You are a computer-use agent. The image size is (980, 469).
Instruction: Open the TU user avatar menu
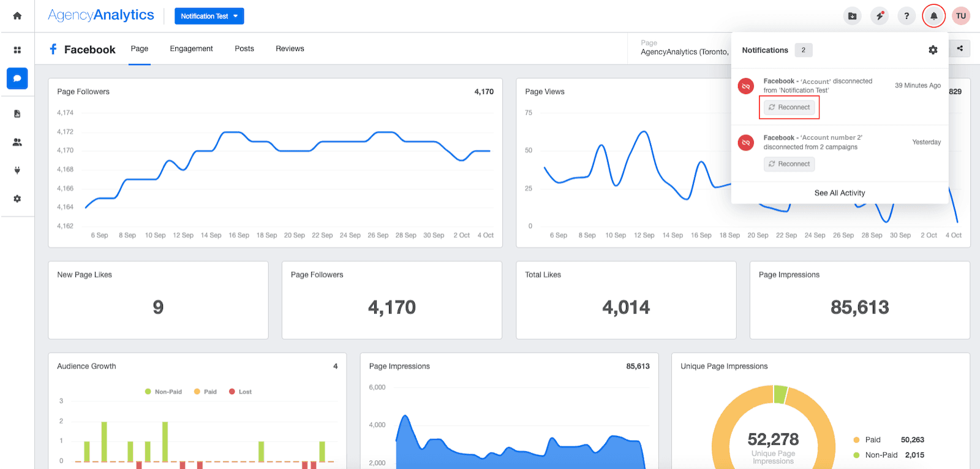960,16
